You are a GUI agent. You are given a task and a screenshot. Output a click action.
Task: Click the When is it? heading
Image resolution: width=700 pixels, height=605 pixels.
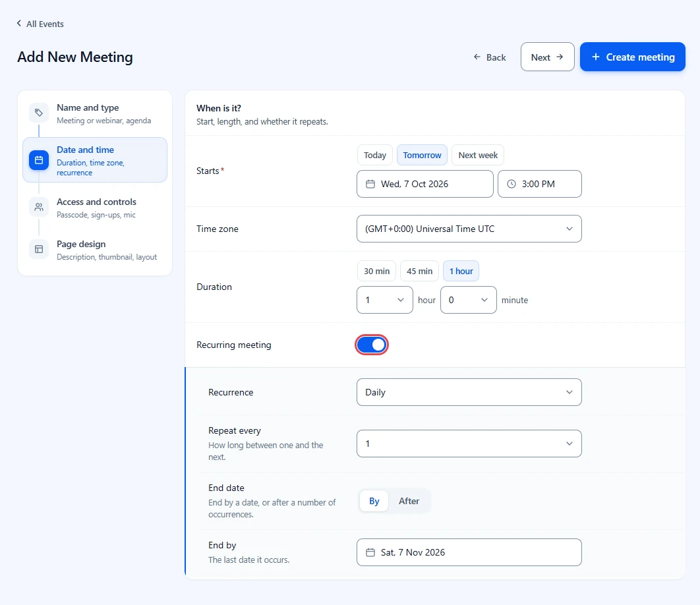click(219, 108)
